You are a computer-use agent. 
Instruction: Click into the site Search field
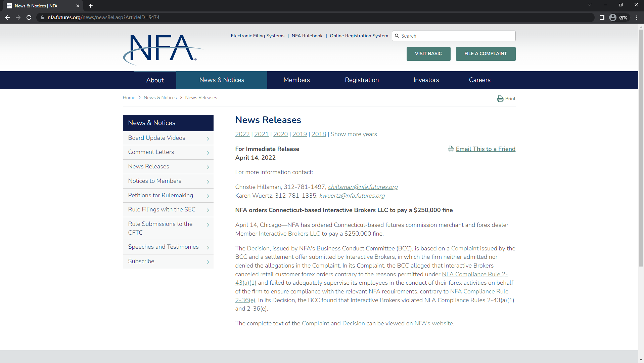click(457, 36)
